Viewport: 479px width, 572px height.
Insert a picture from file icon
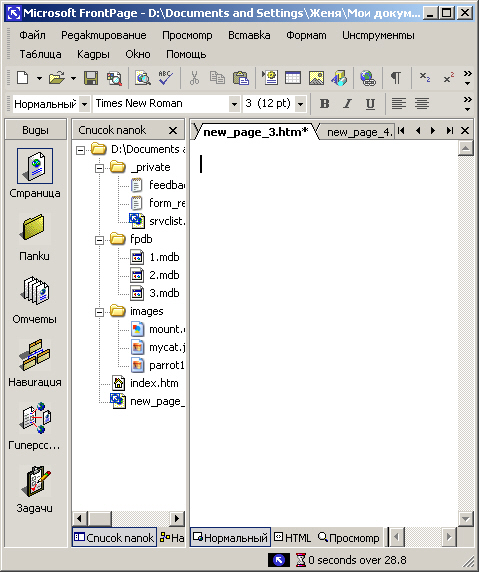pyautogui.click(x=316, y=78)
